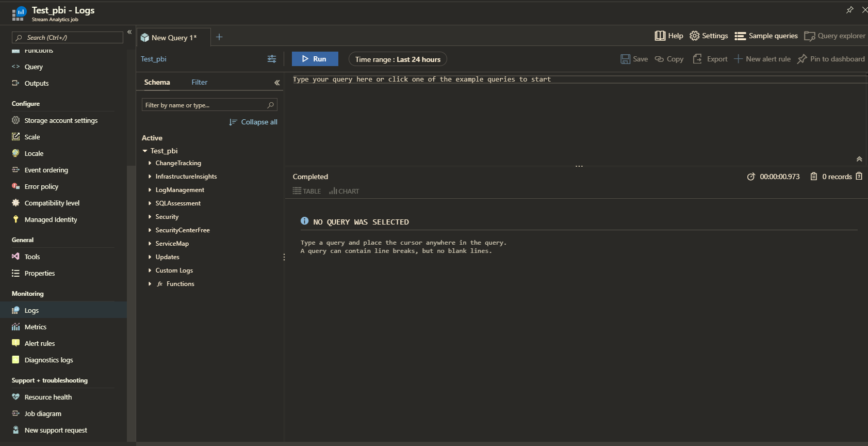Click into the query editor area
868x446 pixels.
point(577,119)
